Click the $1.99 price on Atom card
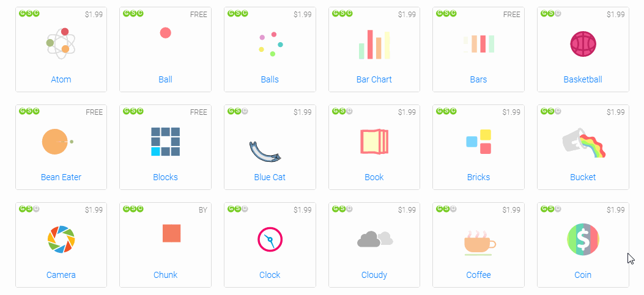 tap(94, 15)
